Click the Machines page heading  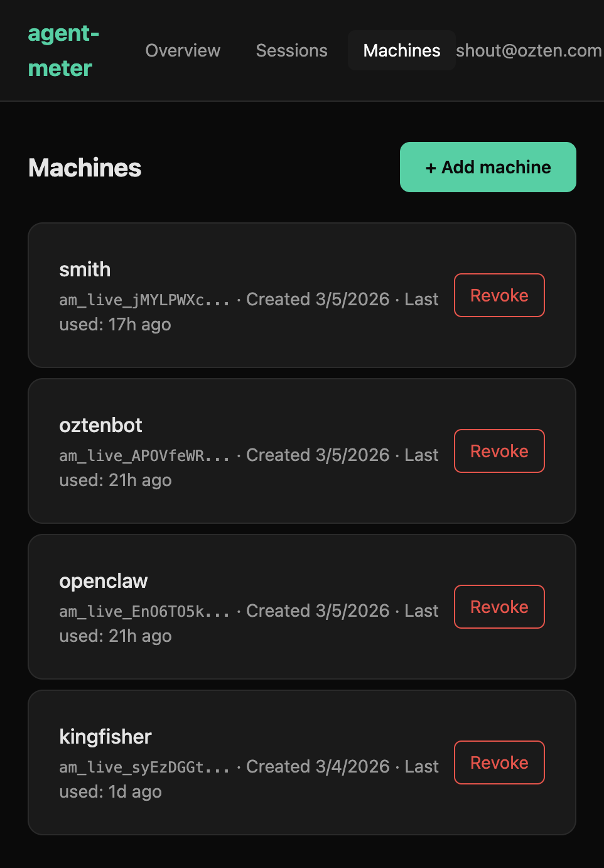tap(84, 167)
